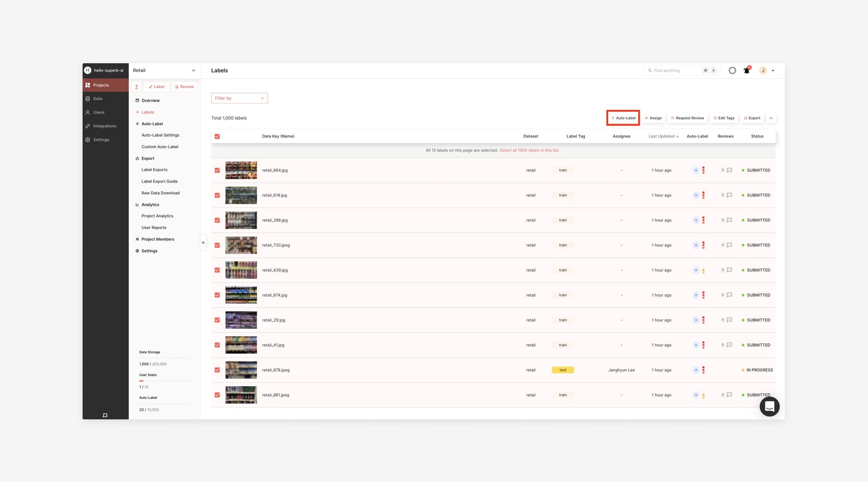Deselect the retail_878.jpeg checkbox

217,370
